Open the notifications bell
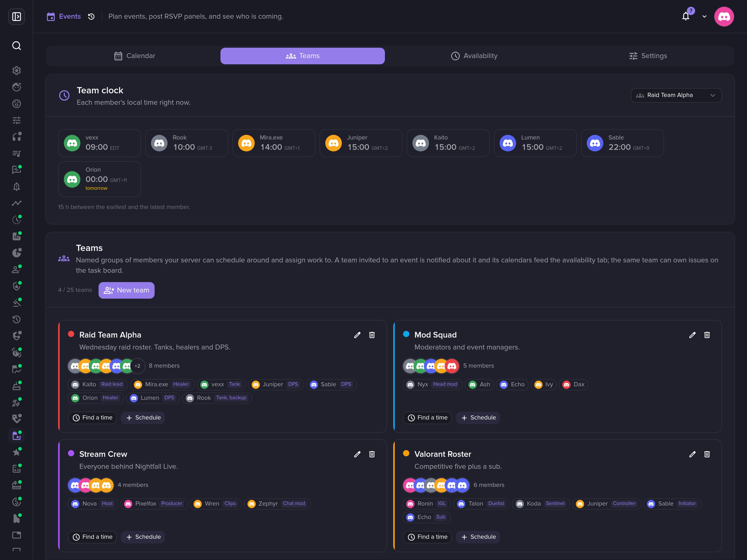 (686, 16)
